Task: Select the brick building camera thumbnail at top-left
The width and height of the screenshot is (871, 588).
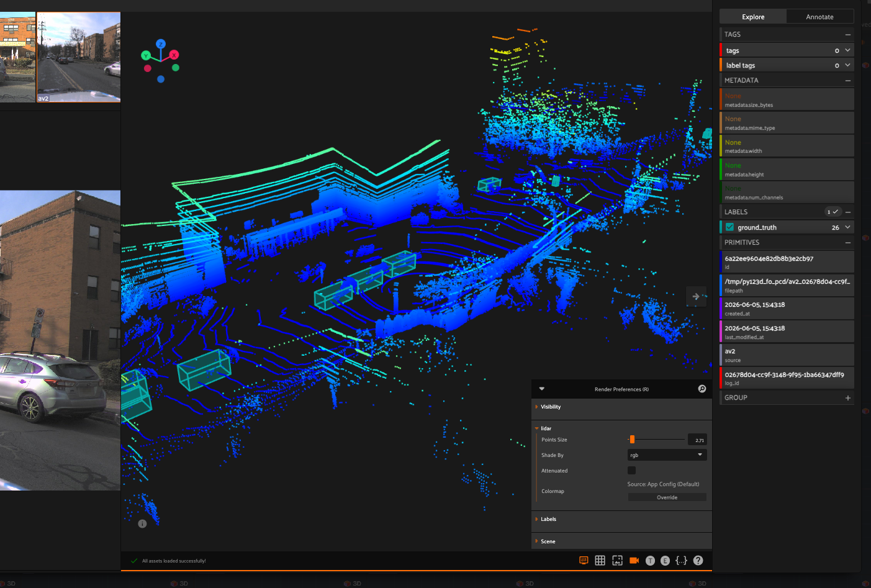Action: click(17, 57)
